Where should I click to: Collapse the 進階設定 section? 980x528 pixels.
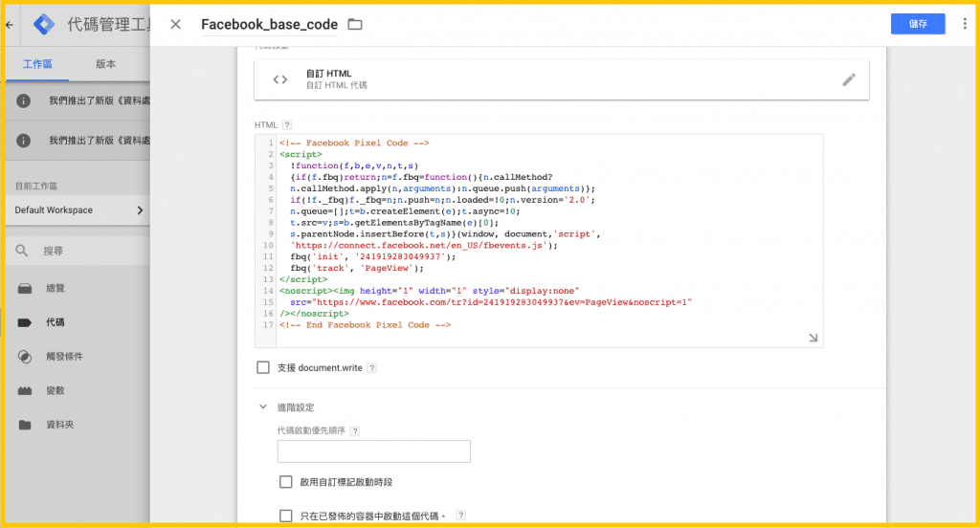(x=263, y=407)
